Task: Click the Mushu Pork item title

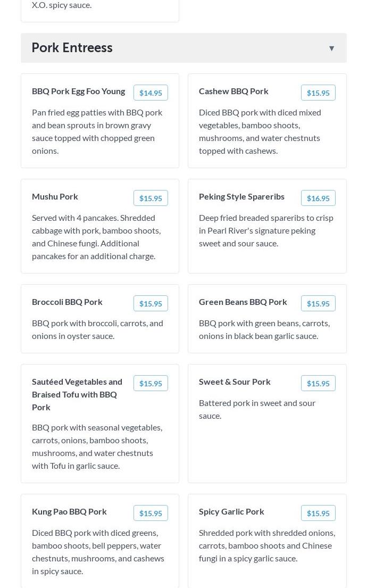Action: click(55, 196)
